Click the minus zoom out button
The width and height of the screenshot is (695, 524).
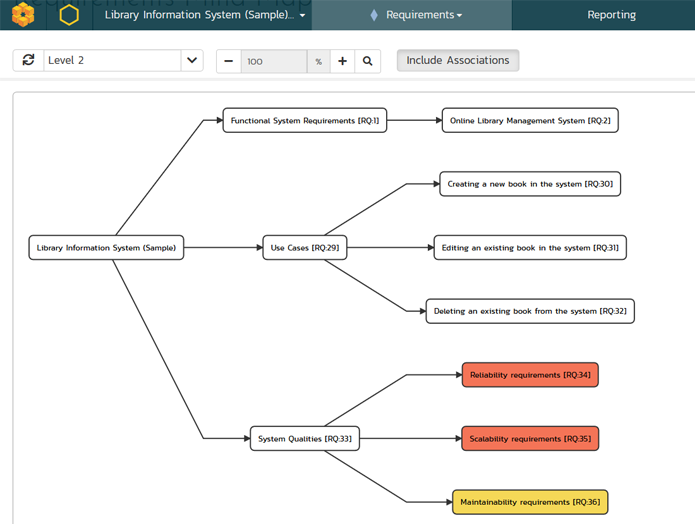(x=229, y=61)
